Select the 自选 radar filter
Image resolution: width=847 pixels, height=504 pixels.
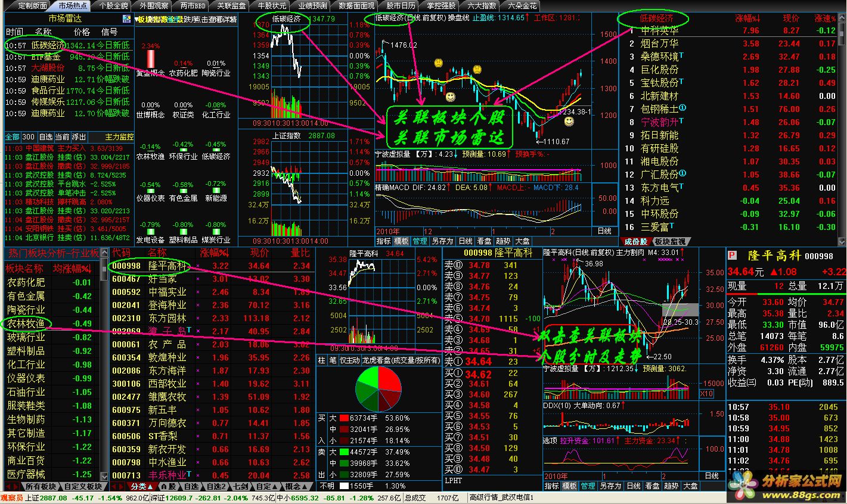pos(45,137)
